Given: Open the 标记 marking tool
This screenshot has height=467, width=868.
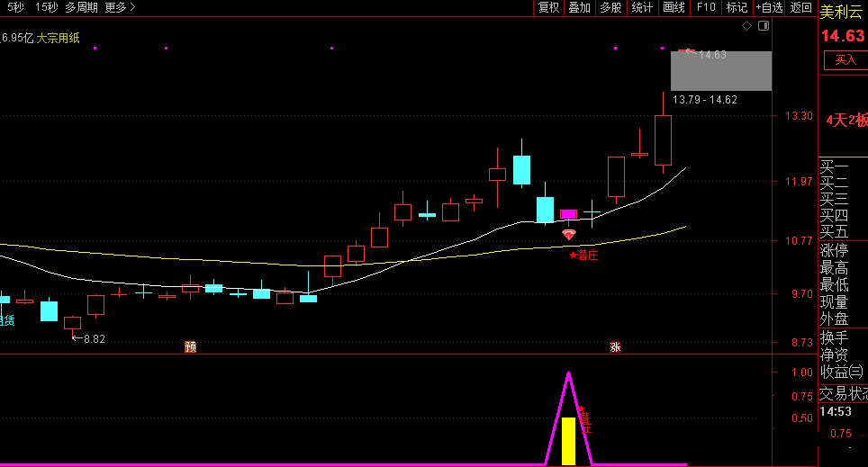Looking at the screenshot, I should tap(737, 7).
